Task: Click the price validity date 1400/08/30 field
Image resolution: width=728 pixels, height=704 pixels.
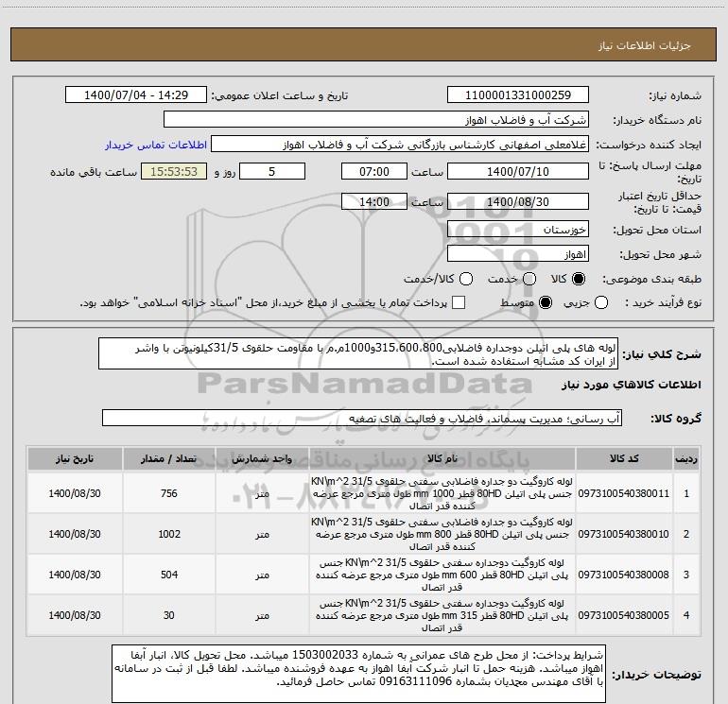Action: click(x=518, y=202)
